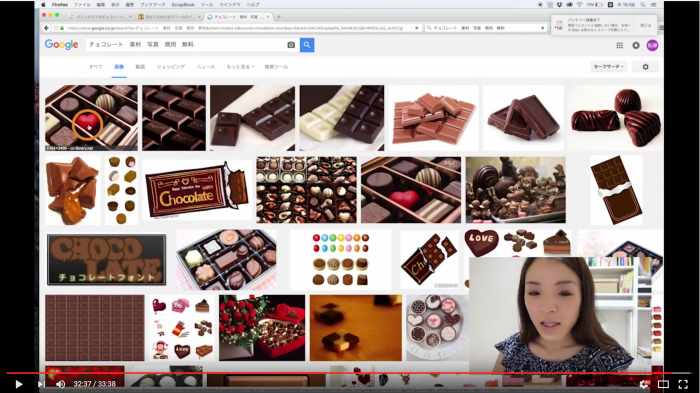Mute the video volume speaker
The width and height of the screenshot is (700, 393).
(x=61, y=384)
